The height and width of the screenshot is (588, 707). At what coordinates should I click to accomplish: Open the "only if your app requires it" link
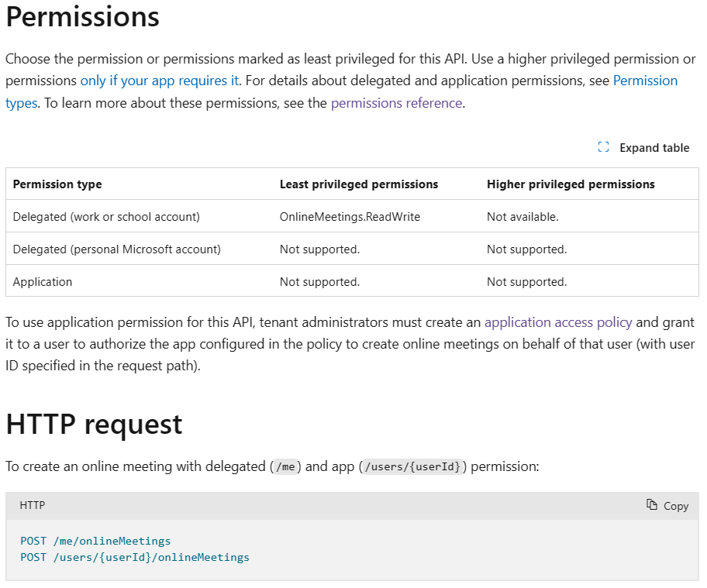click(160, 81)
